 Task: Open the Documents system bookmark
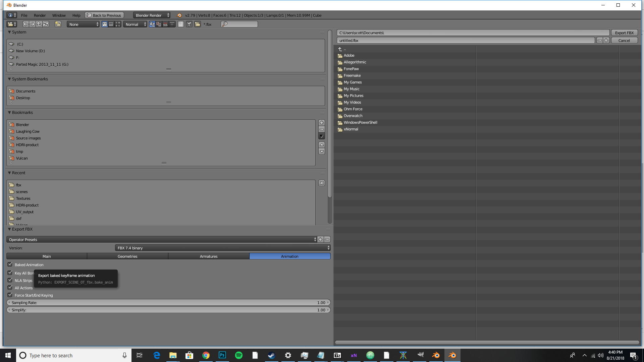(x=25, y=91)
